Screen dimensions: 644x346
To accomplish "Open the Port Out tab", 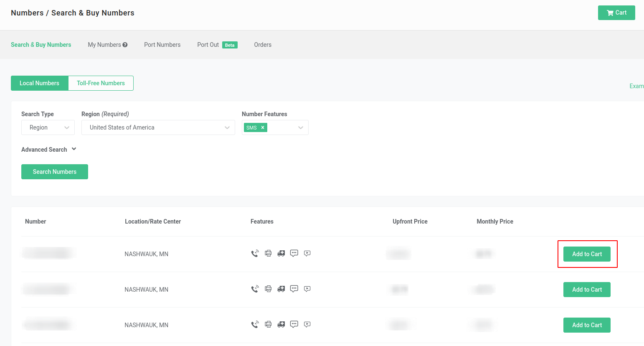I will click(x=208, y=45).
